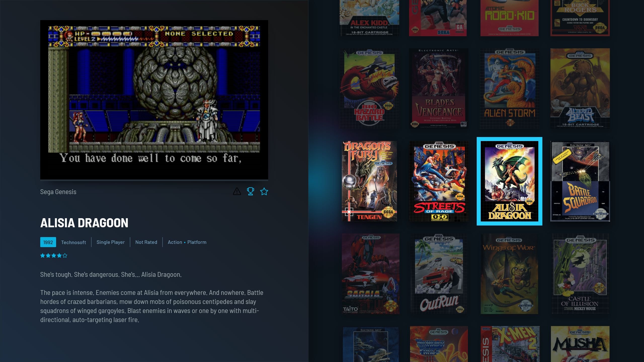Click the ALISIA DRAGOON title heading
Image resolution: width=644 pixels, height=362 pixels.
(x=84, y=223)
